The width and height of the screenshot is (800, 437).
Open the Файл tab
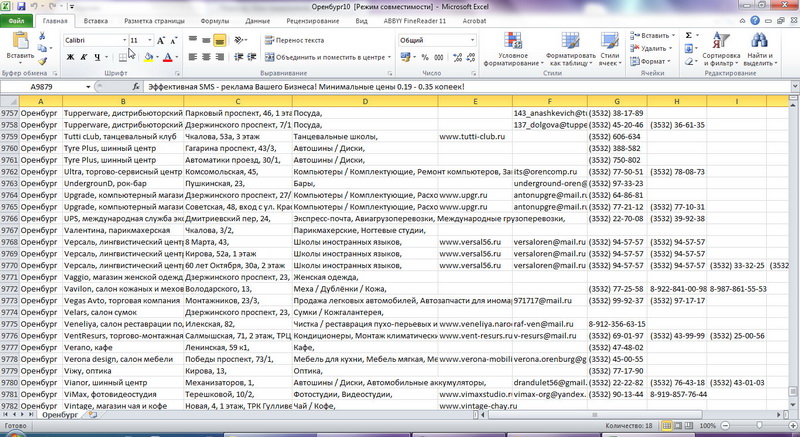point(16,21)
